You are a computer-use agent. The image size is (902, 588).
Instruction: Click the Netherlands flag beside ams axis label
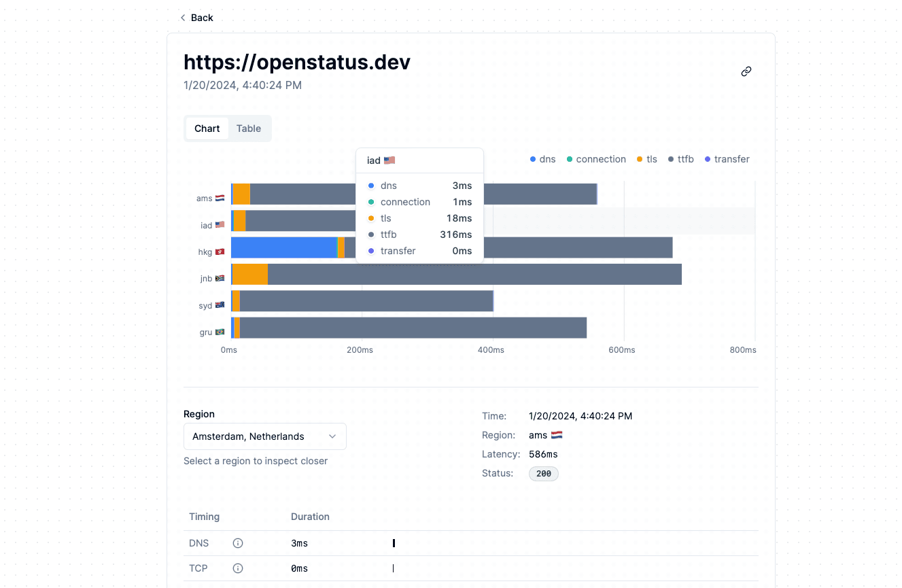point(220,198)
